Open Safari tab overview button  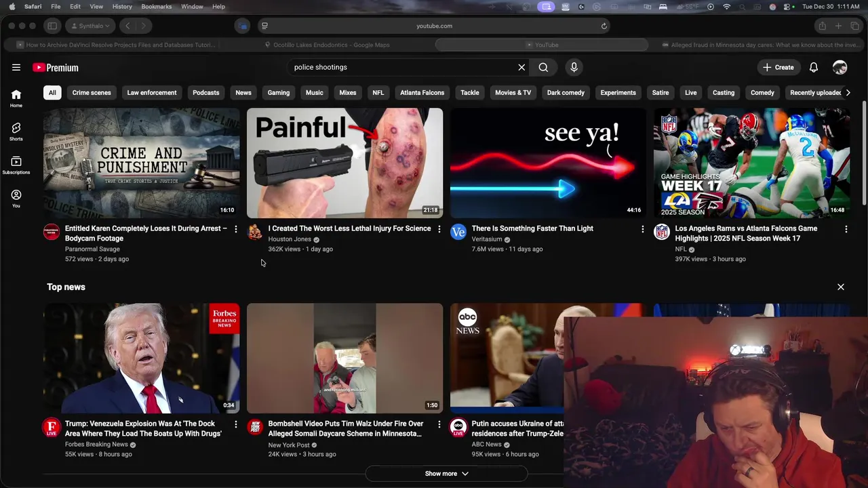tap(854, 26)
